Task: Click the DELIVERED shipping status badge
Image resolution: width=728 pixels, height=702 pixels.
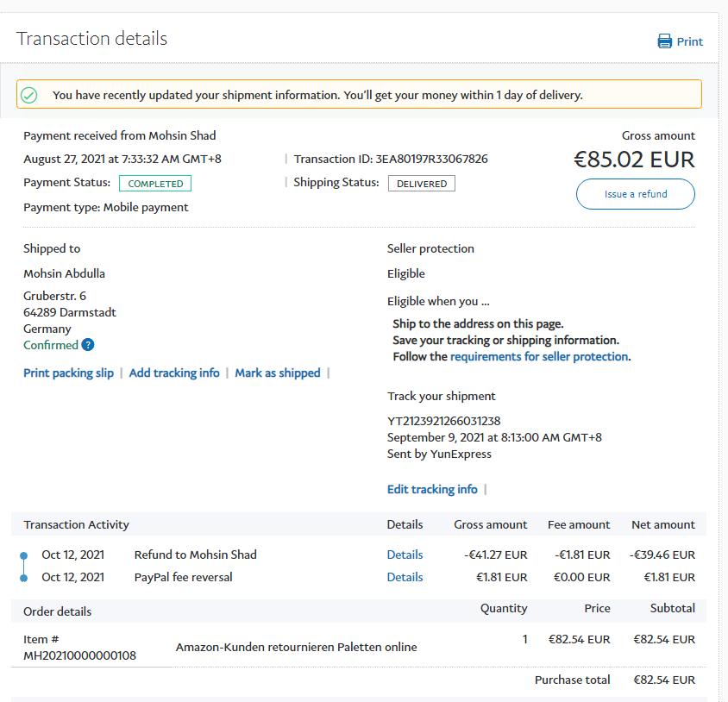Action: point(422,183)
